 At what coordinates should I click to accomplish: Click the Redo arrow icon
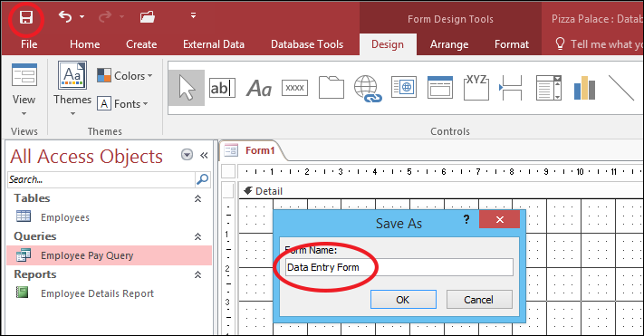106,17
